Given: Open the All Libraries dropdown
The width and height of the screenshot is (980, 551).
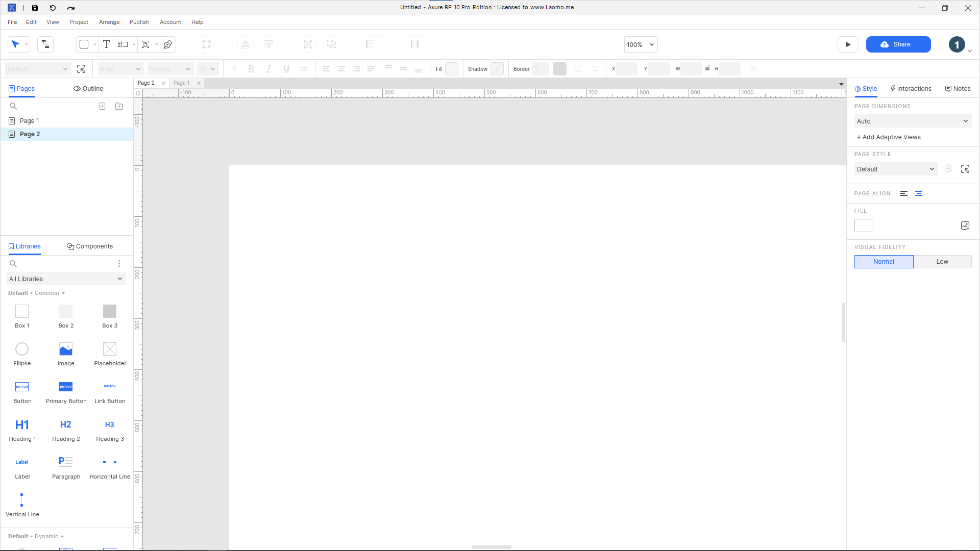Looking at the screenshot, I should [x=66, y=279].
